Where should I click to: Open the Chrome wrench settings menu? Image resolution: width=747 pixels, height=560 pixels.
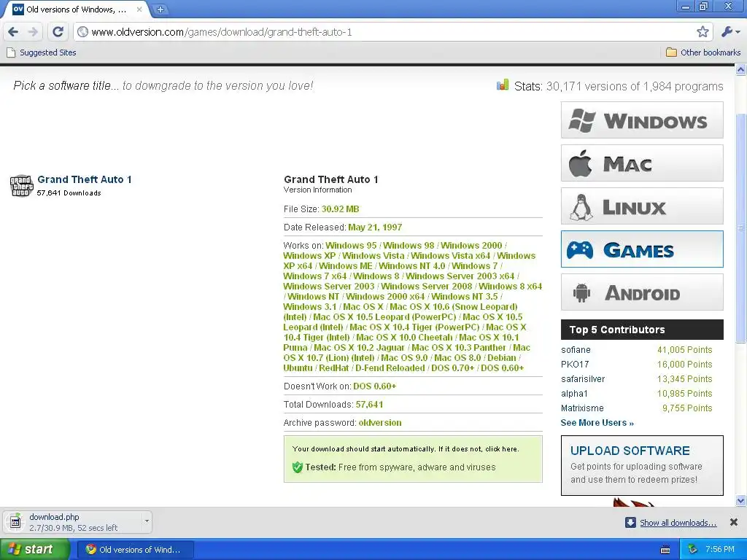[730, 32]
